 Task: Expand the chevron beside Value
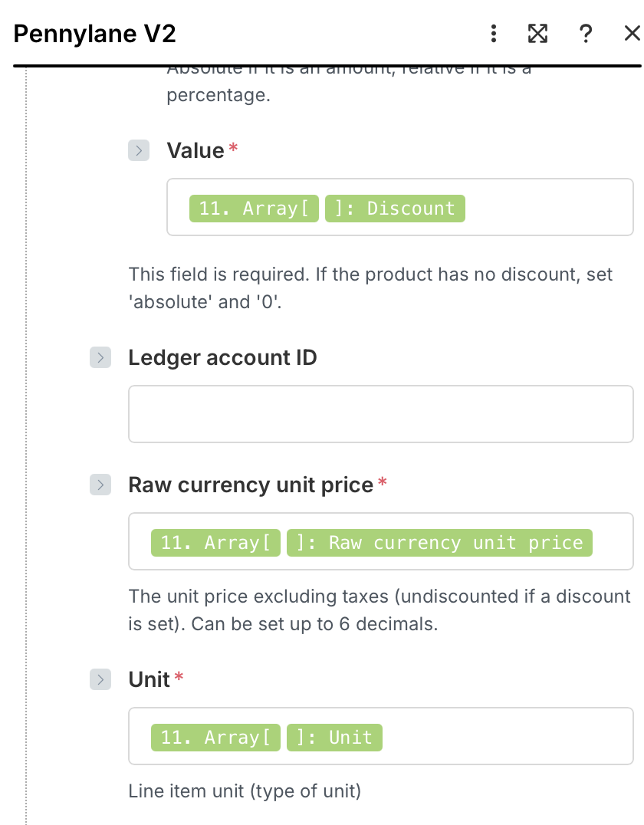click(x=139, y=150)
